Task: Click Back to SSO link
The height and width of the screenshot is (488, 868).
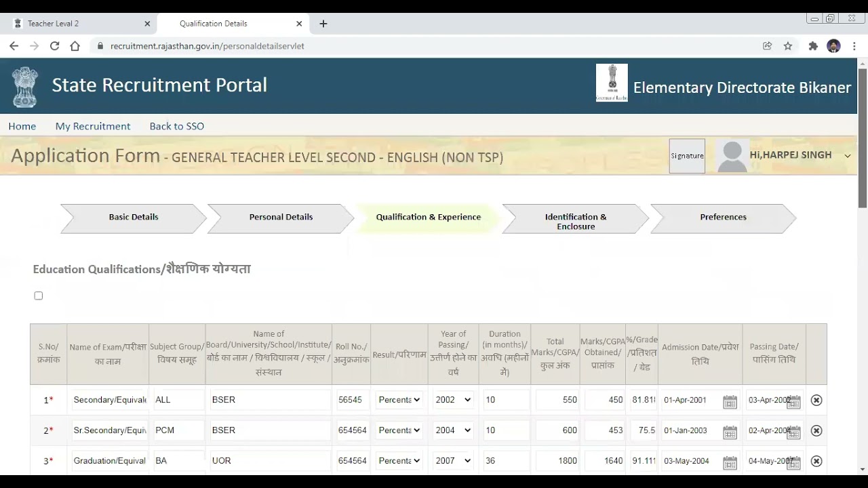Action: point(177,126)
